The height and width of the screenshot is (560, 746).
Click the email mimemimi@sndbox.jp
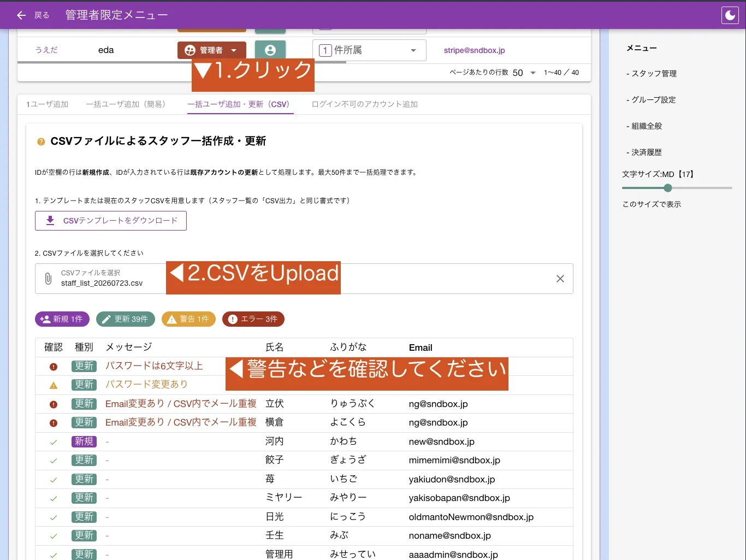[454, 460]
